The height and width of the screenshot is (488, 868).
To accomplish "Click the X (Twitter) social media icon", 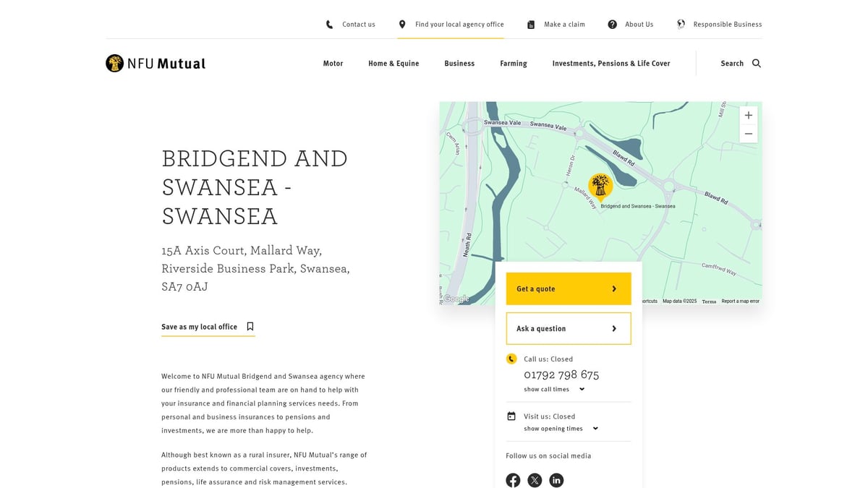I will [x=535, y=480].
